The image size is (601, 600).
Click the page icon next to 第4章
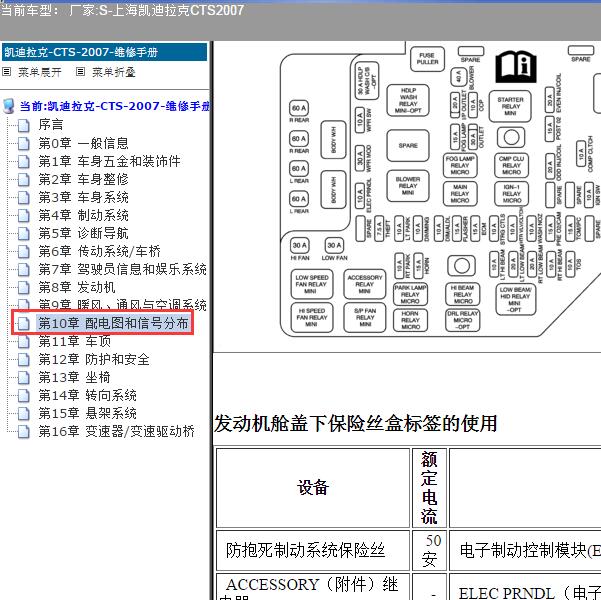pyautogui.click(x=24, y=215)
